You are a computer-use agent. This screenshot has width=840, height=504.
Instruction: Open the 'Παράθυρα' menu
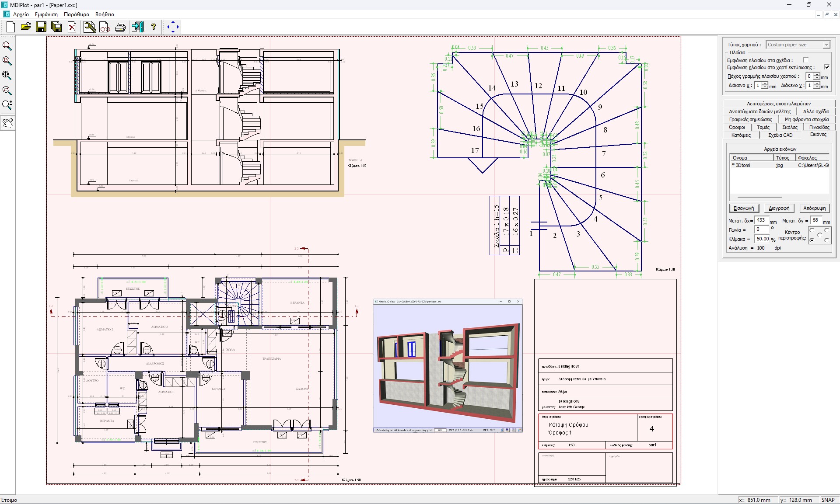[x=76, y=14]
